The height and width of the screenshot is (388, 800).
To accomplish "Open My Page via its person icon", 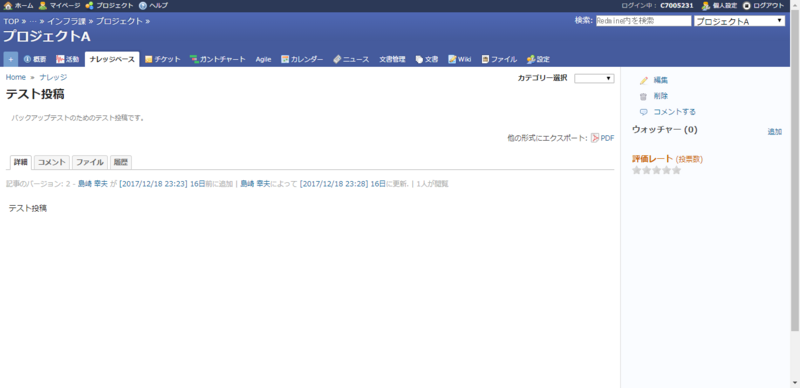I will [43, 6].
